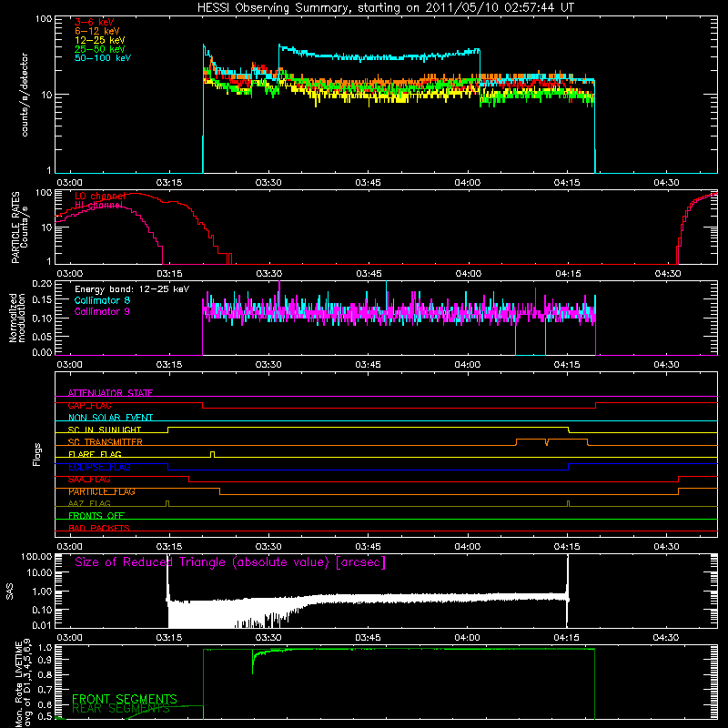Click the ATTENUATOR_STATE flag label
Image resolution: width=728 pixels, height=728 pixels.
[110, 393]
